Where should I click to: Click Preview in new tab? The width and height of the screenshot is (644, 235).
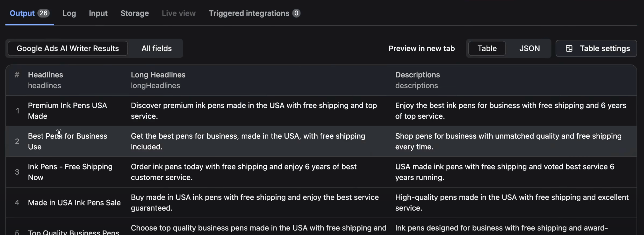(x=421, y=49)
